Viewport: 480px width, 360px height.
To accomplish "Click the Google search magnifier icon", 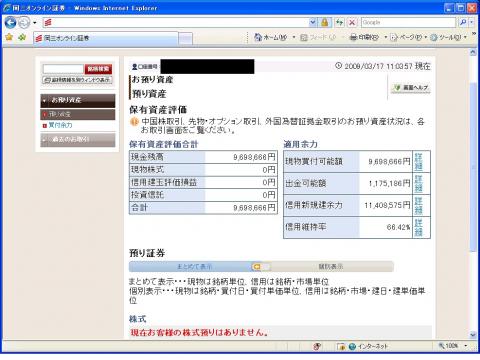I will (x=463, y=22).
